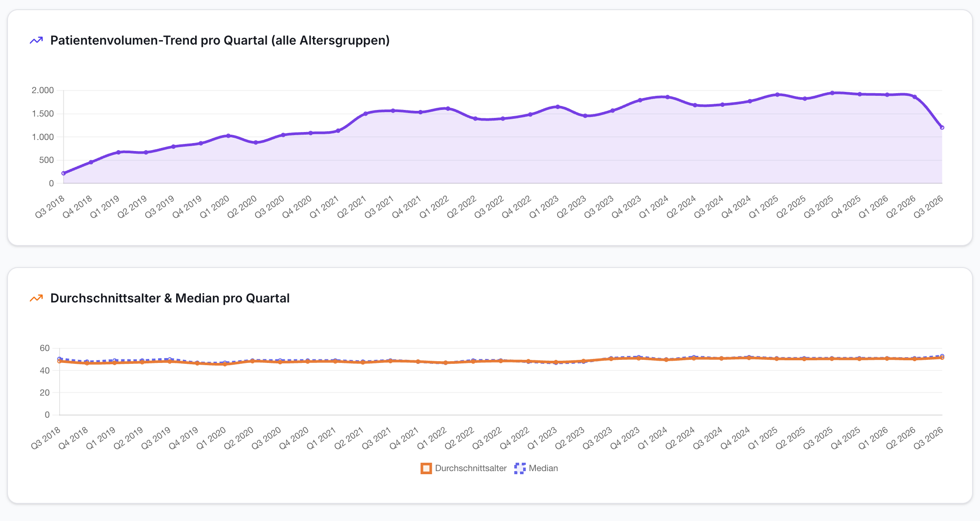Click the Q2 2020 x-axis label in age chart
Screen dimensions: 980x521
point(238,438)
